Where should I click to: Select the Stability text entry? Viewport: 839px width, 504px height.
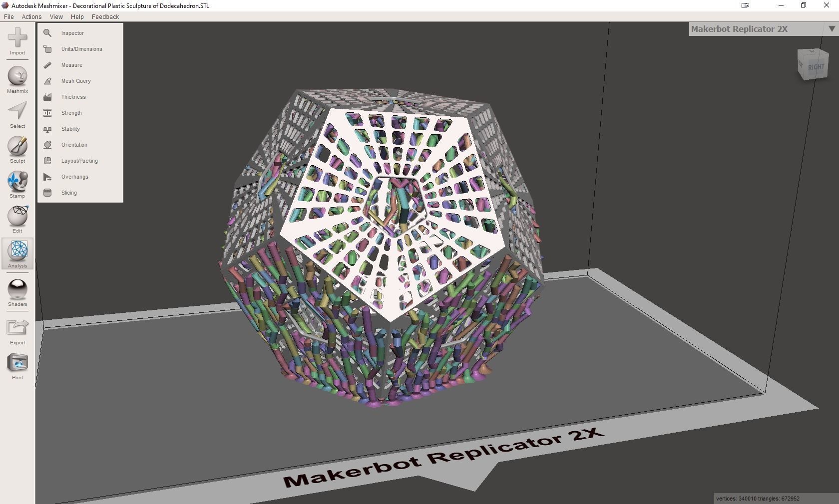pyautogui.click(x=70, y=129)
